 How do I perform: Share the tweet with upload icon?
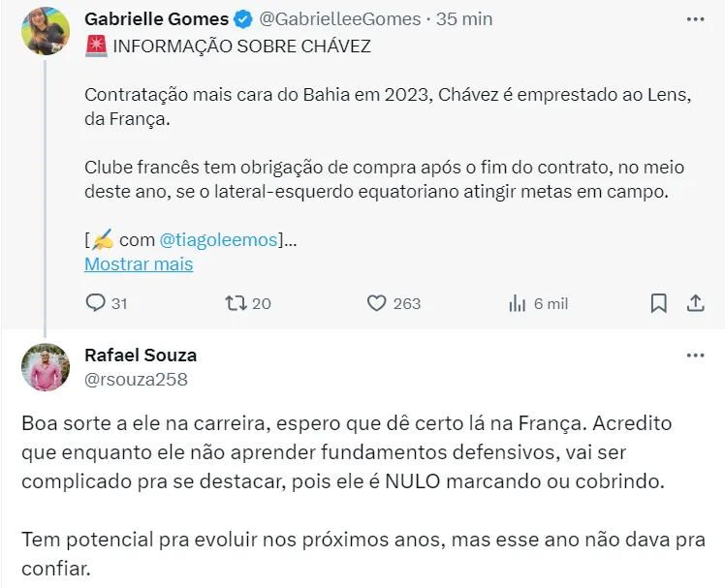(x=695, y=303)
